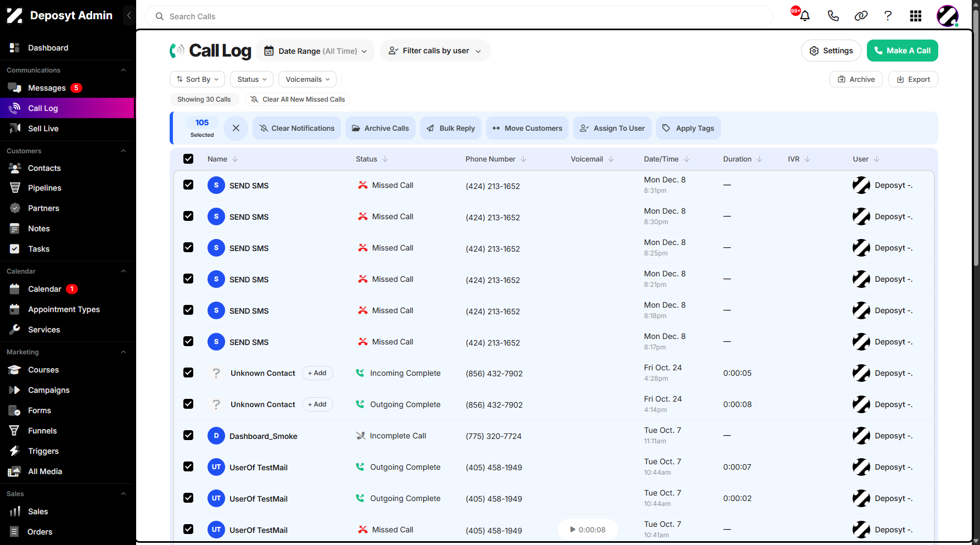Click the Deposyt logo icon
This screenshot has height=545, width=980.
[15, 15]
